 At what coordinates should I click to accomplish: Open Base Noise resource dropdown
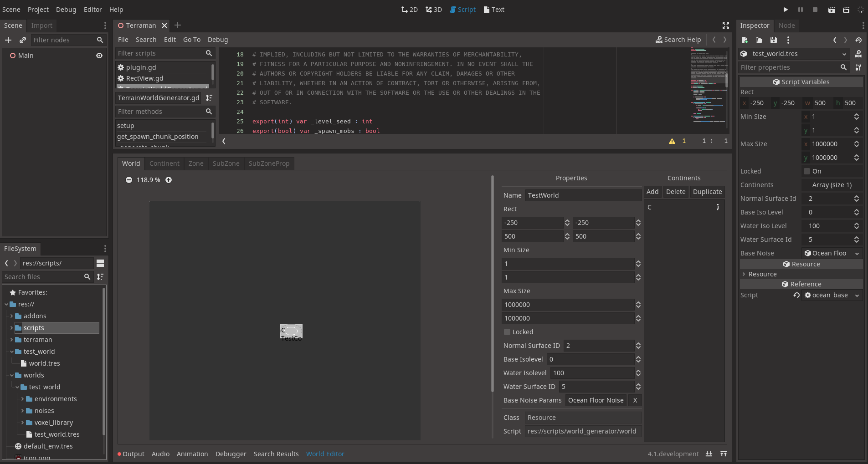pos(857,253)
